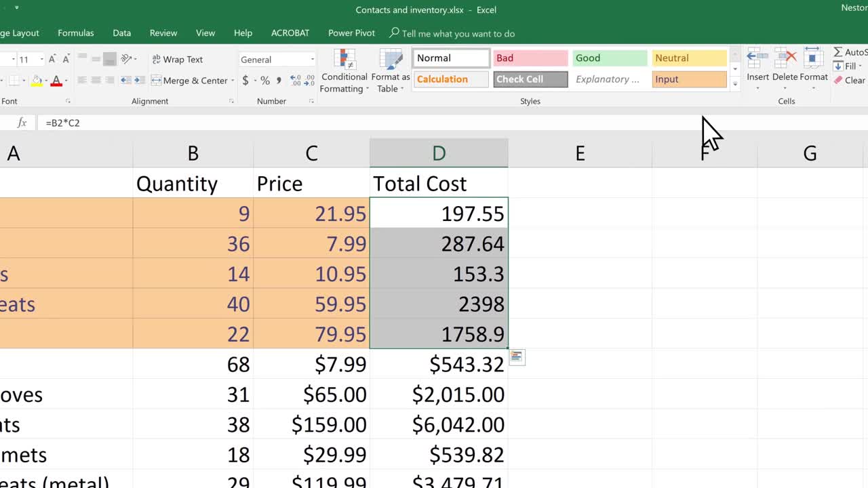Open Fill Color dropdown arrow

click(46, 81)
